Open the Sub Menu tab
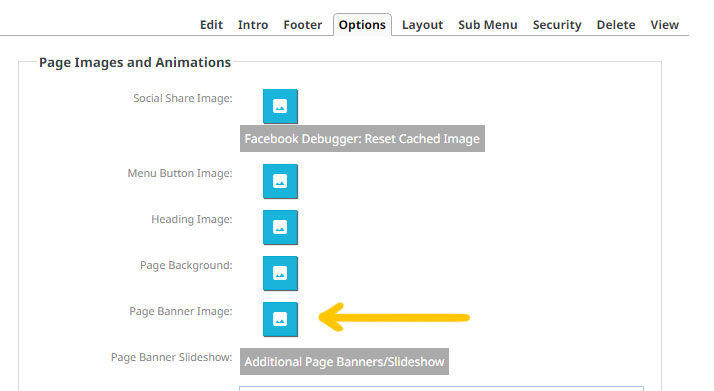The width and height of the screenshot is (714, 391). pos(488,25)
